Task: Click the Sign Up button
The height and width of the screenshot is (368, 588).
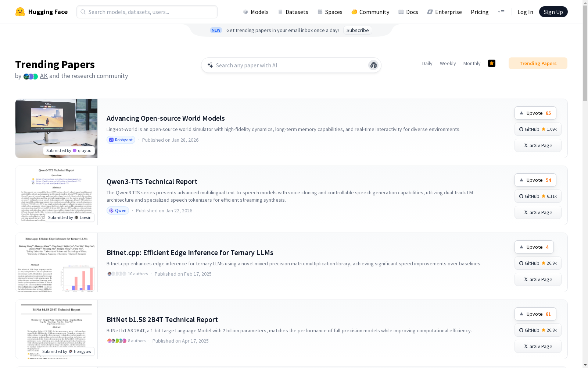Action: pos(553,12)
